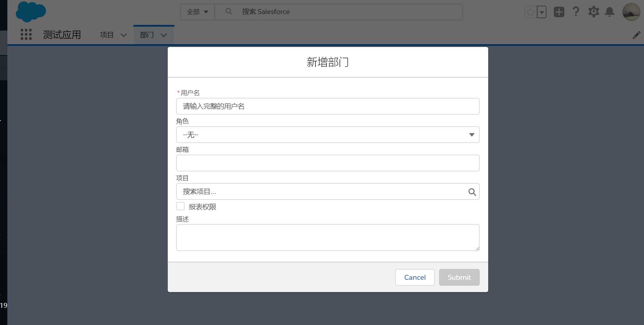Click the 搜索 Salesforce search box
Image resolution: width=644 pixels, height=325 pixels.
click(339, 12)
